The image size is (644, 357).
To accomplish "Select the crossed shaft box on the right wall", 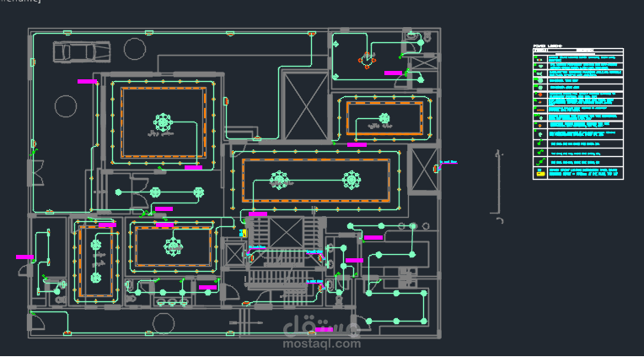I will (x=424, y=170).
